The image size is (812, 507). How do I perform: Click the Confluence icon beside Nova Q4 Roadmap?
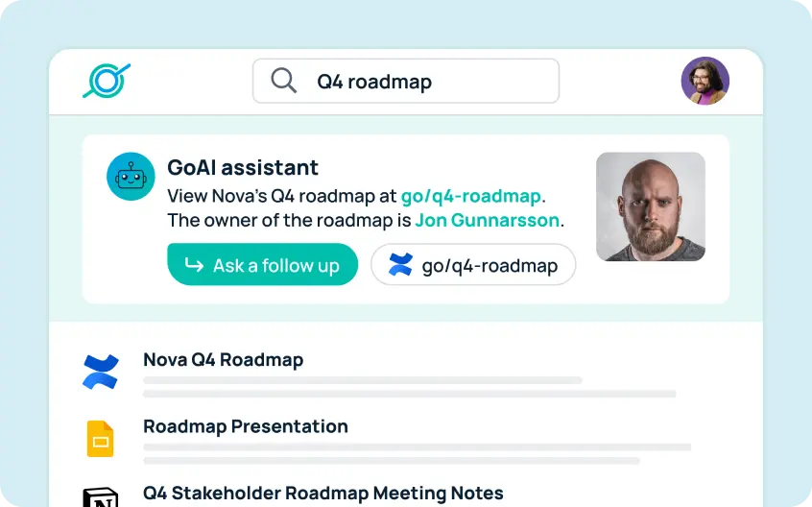pyautogui.click(x=101, y=372)
